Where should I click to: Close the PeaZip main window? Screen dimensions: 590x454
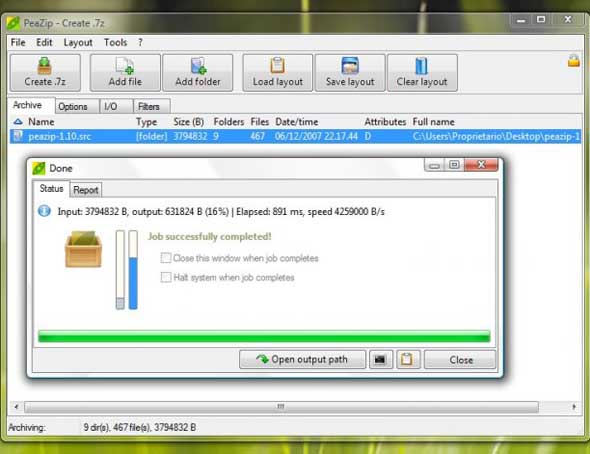pos(568,20)
